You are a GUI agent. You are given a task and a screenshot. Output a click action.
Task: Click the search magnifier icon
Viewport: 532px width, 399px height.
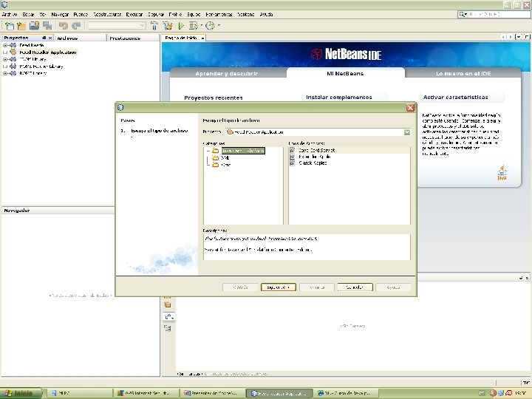463,14
